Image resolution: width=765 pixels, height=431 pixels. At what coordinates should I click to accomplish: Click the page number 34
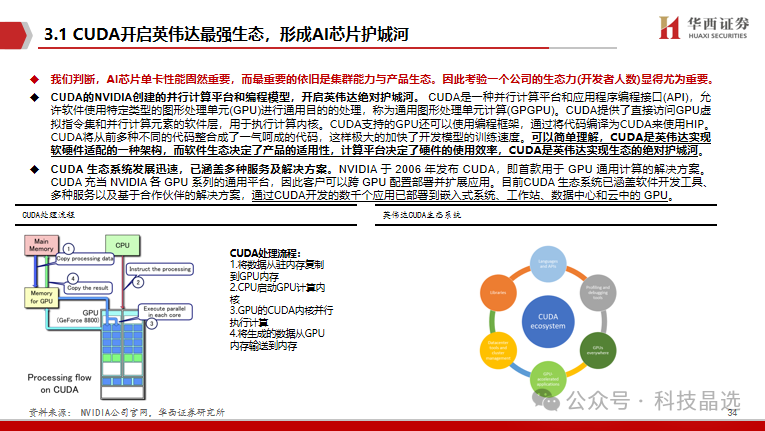[x=733, y=413]
